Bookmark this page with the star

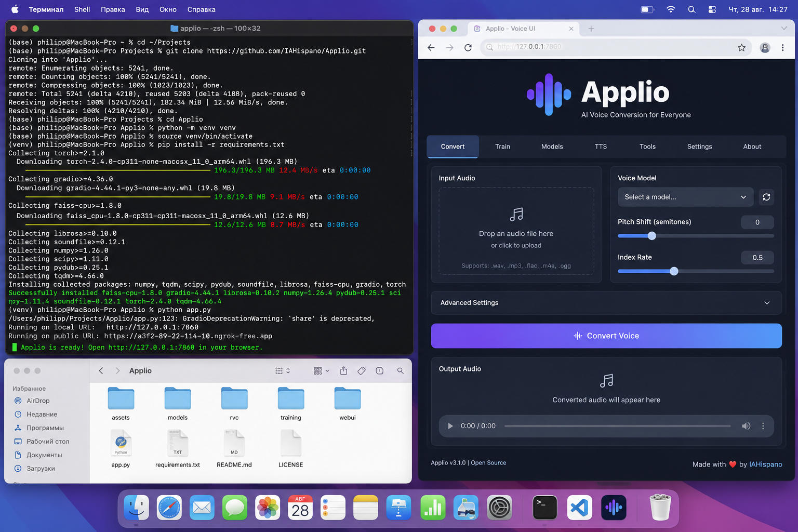click(741, 47)
